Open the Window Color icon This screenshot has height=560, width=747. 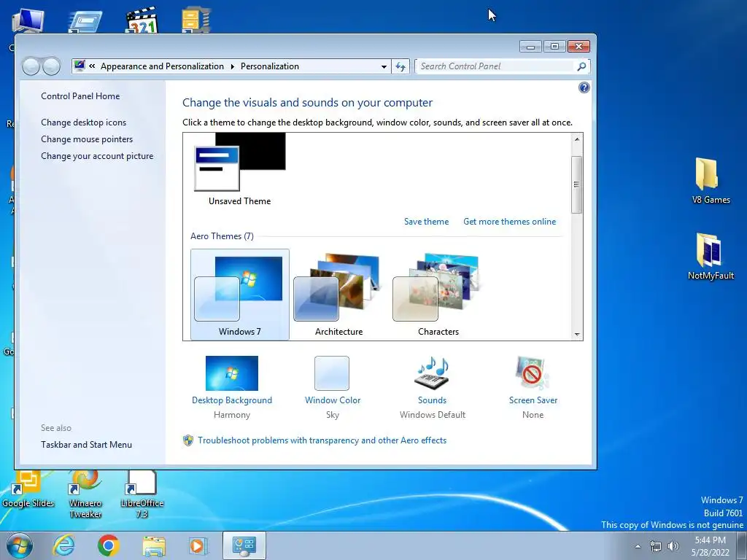(332, 373)
